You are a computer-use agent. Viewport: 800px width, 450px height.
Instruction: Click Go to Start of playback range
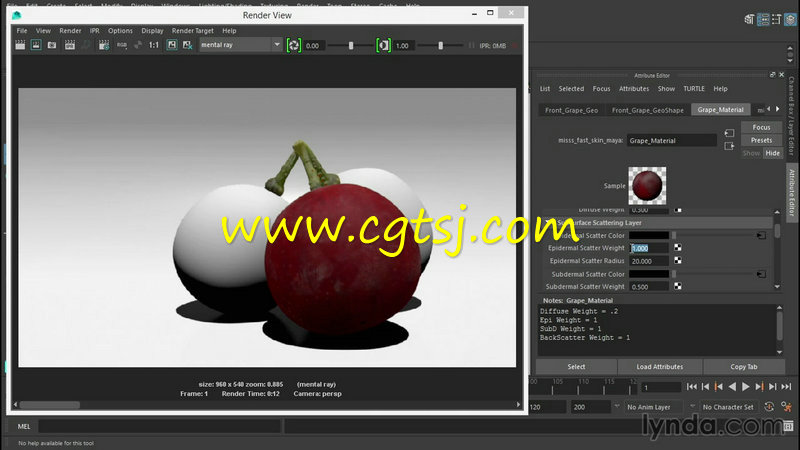(691, 387)
